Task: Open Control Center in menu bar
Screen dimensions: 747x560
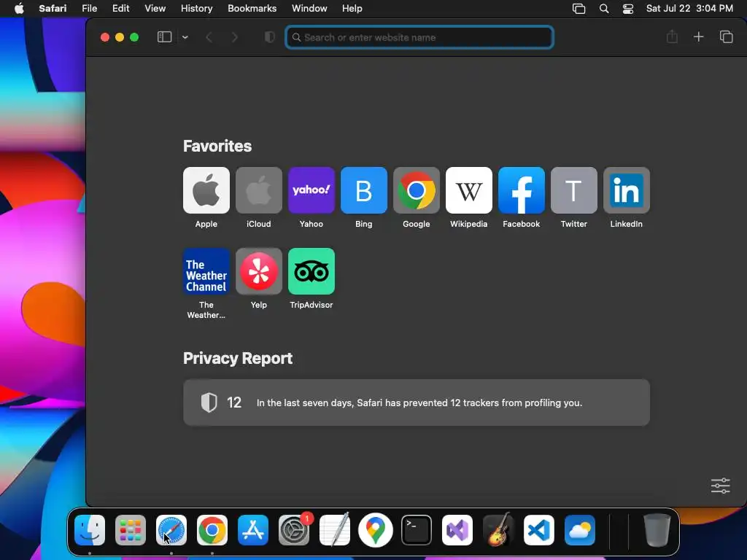Action: tap(628, 9)
